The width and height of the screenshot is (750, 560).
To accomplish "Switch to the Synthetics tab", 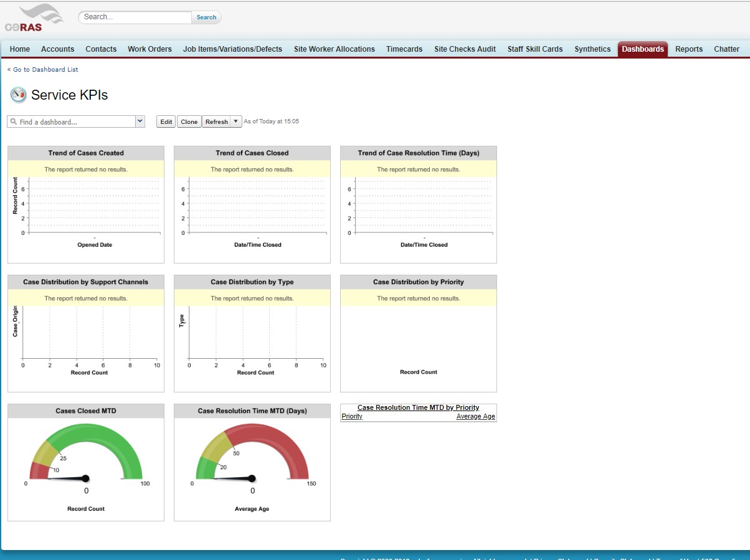I will click(592, 49).
